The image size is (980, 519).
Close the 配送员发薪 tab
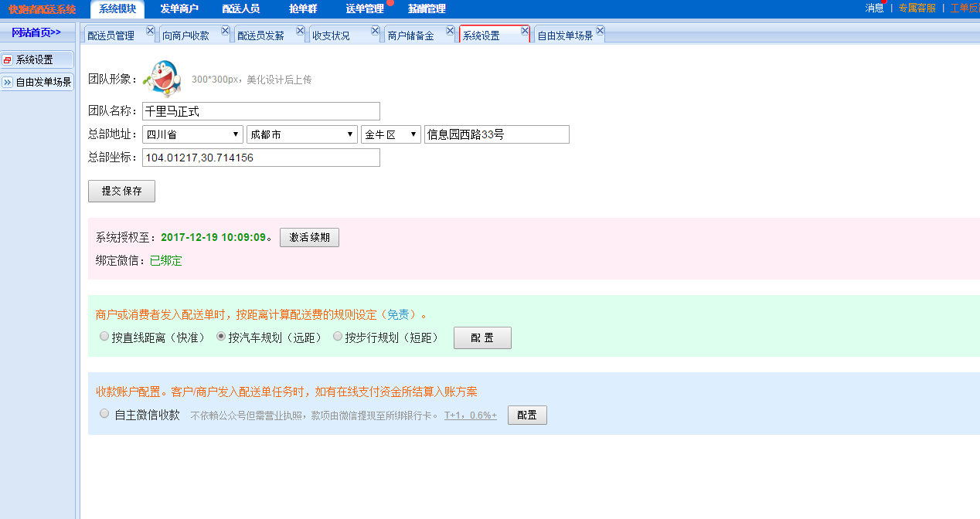pyautogui.click(x=300, y=31)
